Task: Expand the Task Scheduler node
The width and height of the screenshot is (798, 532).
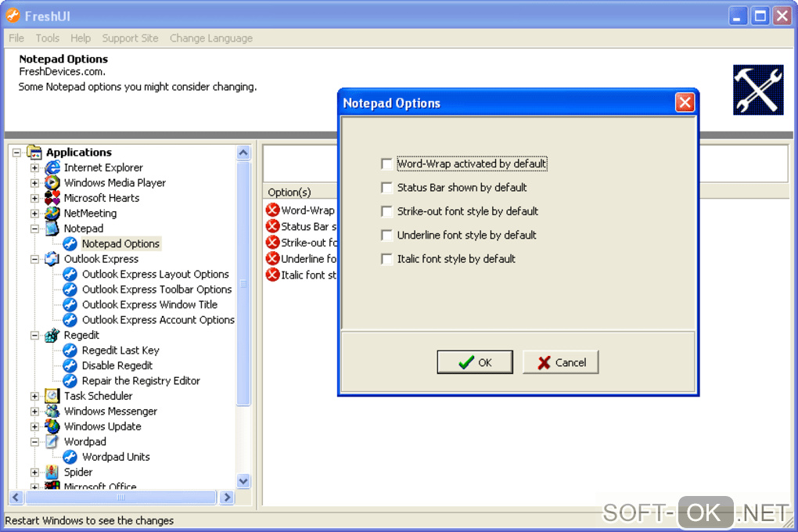Action: pyautogui.click(x=34, y=396)
